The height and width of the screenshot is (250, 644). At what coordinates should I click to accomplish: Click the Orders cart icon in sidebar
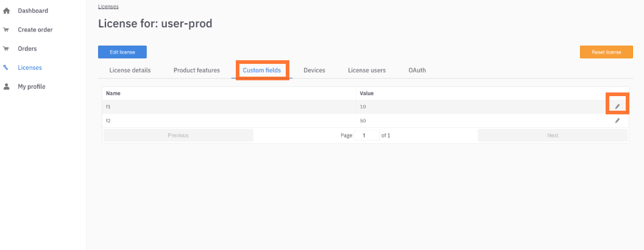point(7,49)
